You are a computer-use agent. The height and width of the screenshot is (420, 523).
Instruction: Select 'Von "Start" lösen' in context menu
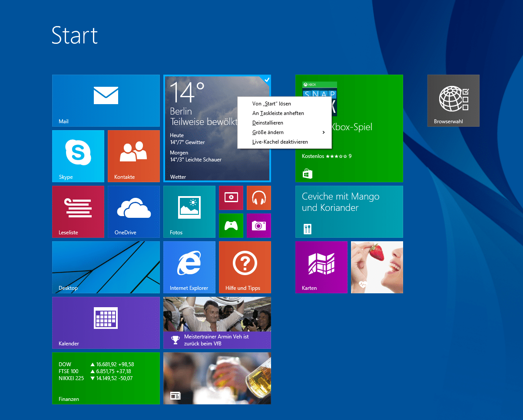pos(285,104)
